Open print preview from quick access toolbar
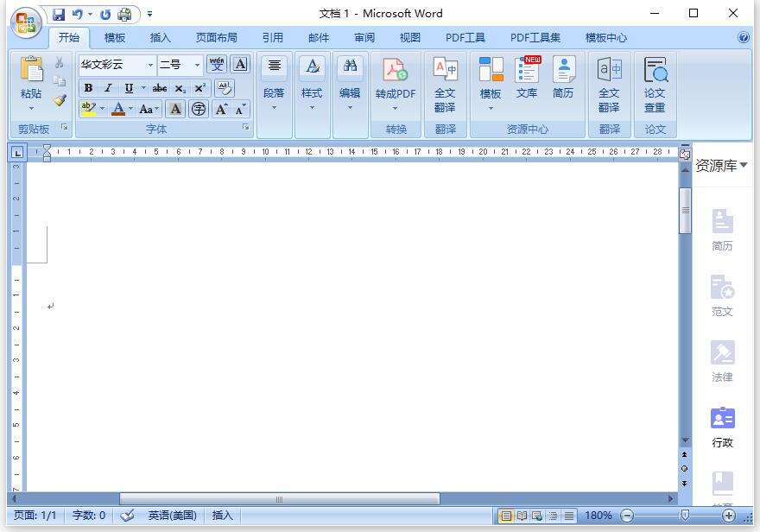The width and height of the screenshot is (760, 532). tap(124, 15)
